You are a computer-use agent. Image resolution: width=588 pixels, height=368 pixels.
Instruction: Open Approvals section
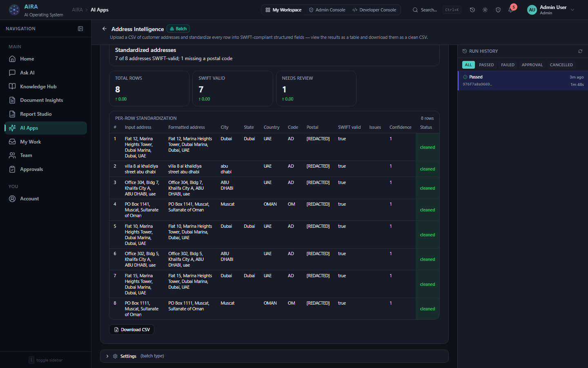[x=46, y=169]
